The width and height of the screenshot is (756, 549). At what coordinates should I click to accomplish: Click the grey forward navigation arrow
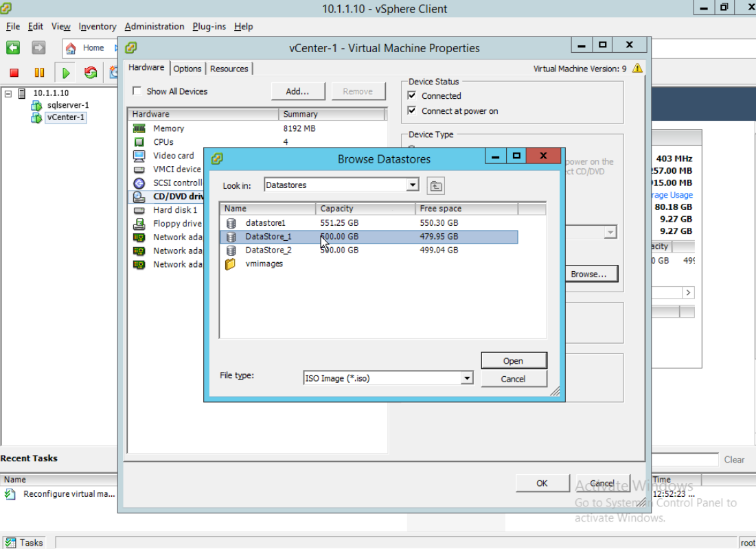coord(38,48)
